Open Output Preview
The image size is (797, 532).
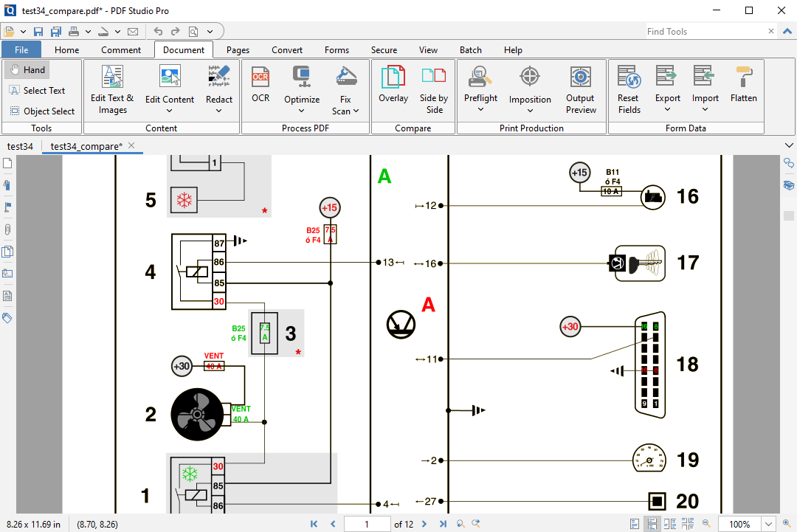(581, 90)
